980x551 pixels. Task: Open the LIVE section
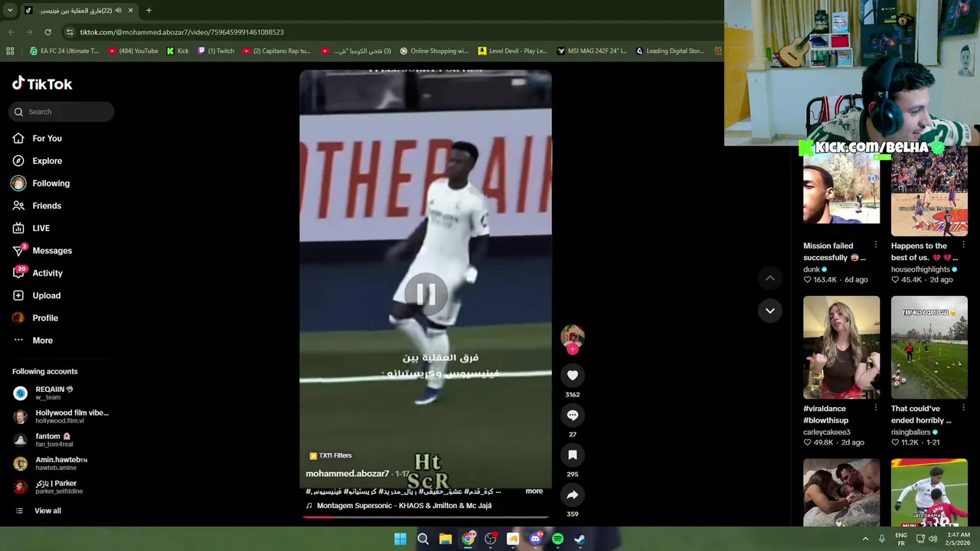coord(41,228)
